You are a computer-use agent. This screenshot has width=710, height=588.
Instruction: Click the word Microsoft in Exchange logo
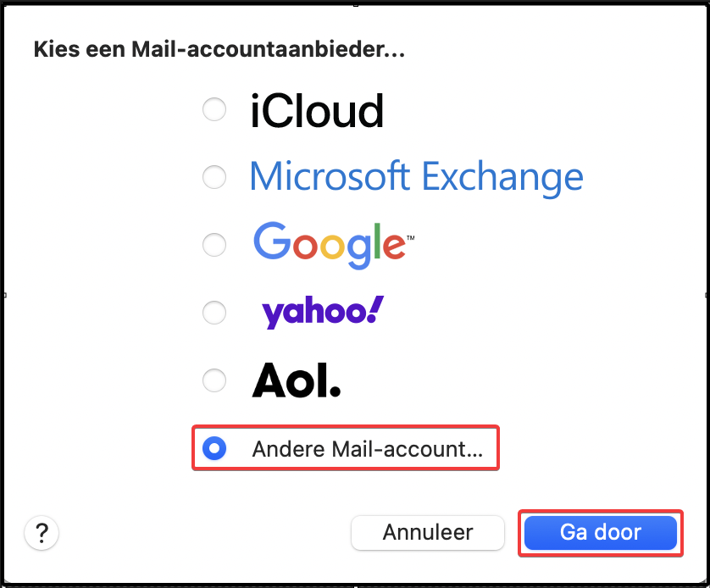[x=330, y=176]
